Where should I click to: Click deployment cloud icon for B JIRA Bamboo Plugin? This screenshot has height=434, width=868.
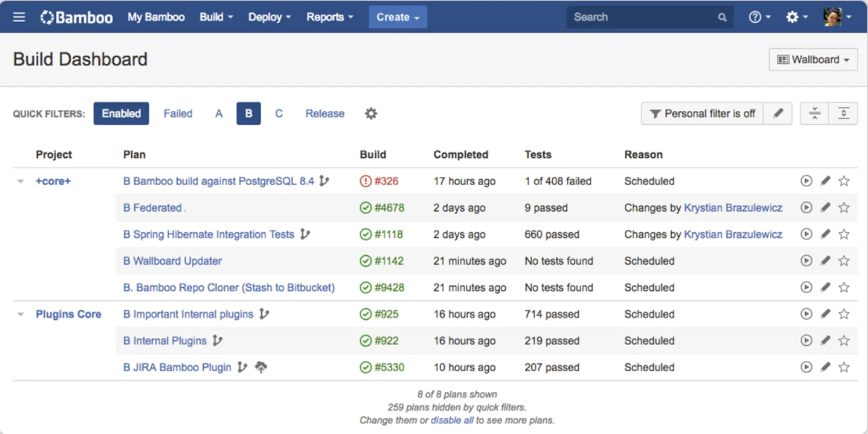tap(261, 367)
